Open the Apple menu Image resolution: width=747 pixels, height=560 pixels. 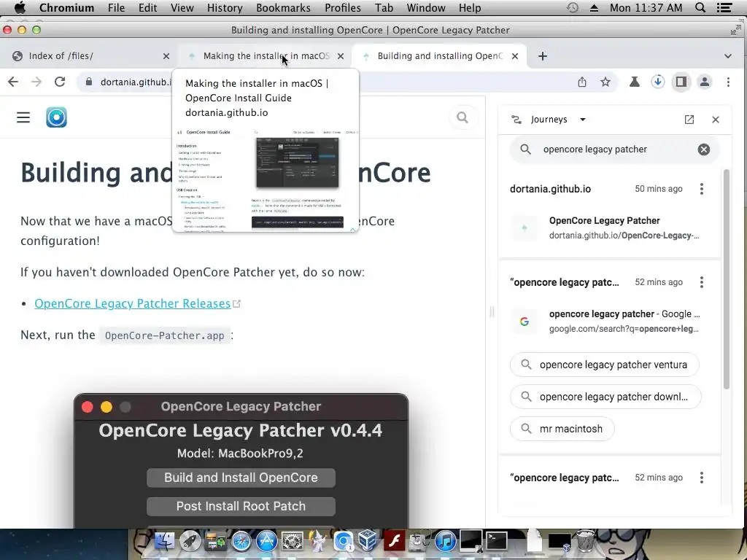[x=20, y=8]
